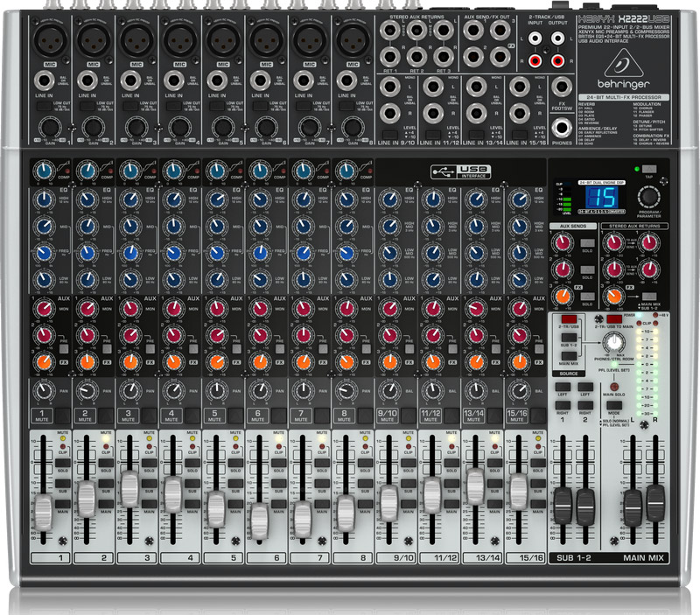Enable the low cut switch on channel 1
Screen dimensions: 700x615
tap(44, 106)
